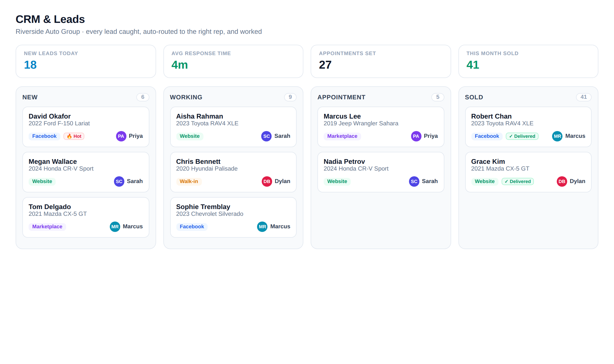Click Sarah's SC avatar on Nadia Petrov card
The height and width of the screenshot is (364, 614).
(414, 181)
